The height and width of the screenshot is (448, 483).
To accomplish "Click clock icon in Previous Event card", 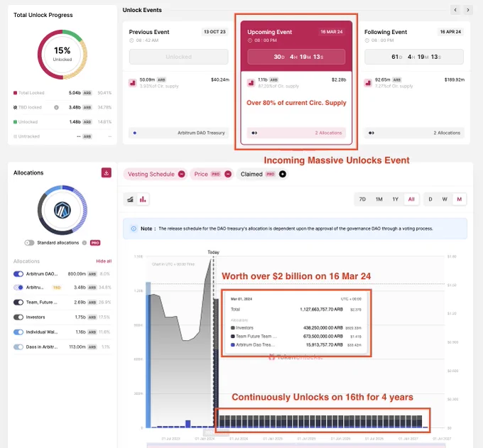I will click(x=131, y=40).
